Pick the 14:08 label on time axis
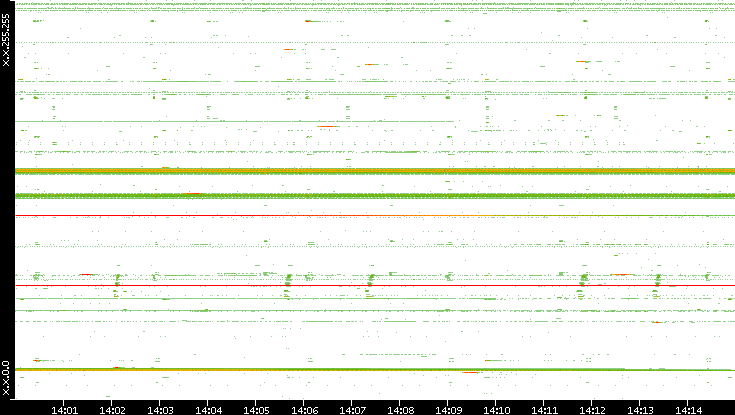 401,411
